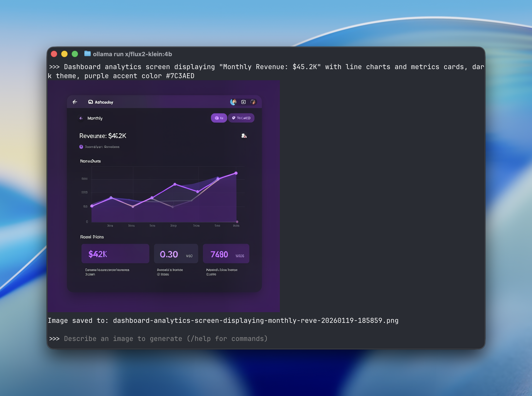The height and width of the screenshot is (396, 532).
Task: Click the square camera icon in header
Action: 243,102
